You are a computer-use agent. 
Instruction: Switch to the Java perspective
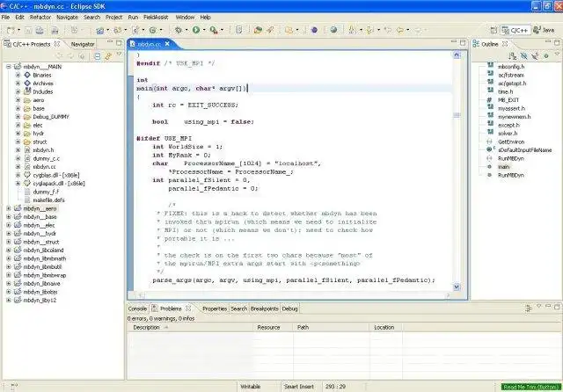(x=545, y=30)
